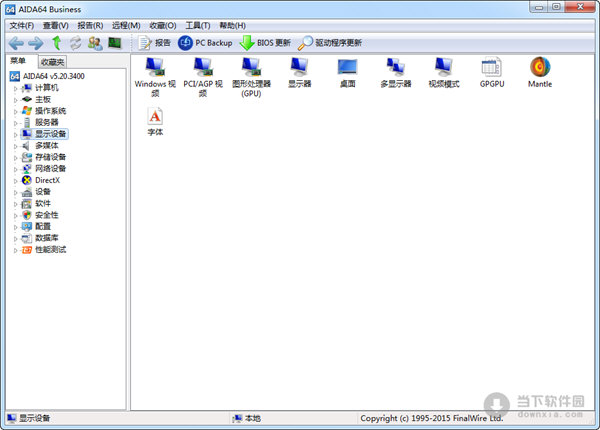Open PC Backup from the toolbar
Image resolution: width=600 pixels, height=430 pixels.
pos(205,43)
